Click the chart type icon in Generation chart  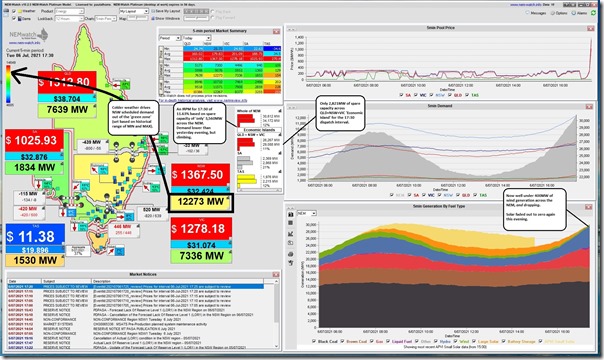[291, 234]
